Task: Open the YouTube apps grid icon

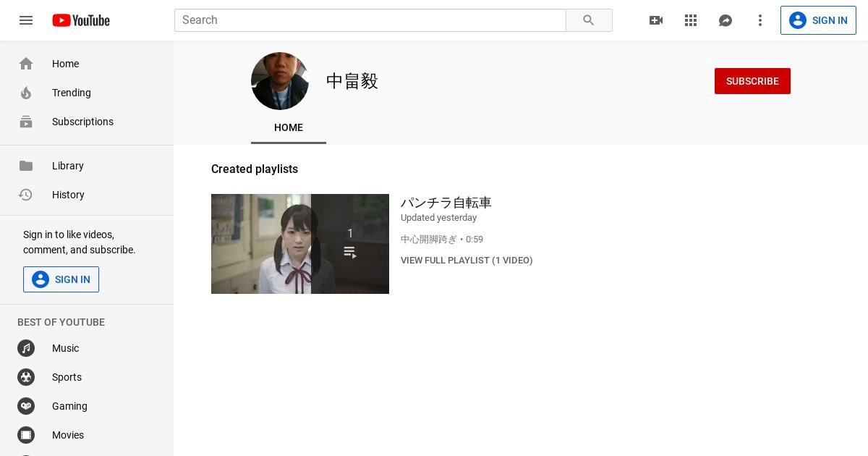Action: pos(691,20)
